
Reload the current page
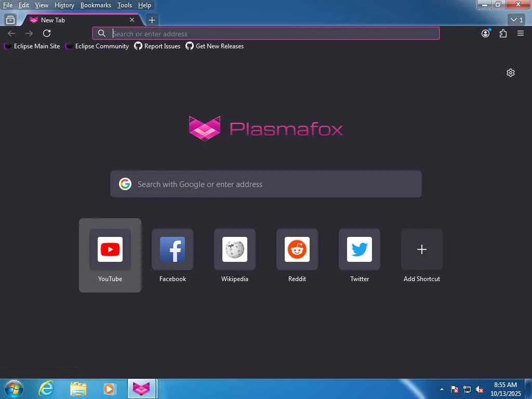(x=47, y=33)
